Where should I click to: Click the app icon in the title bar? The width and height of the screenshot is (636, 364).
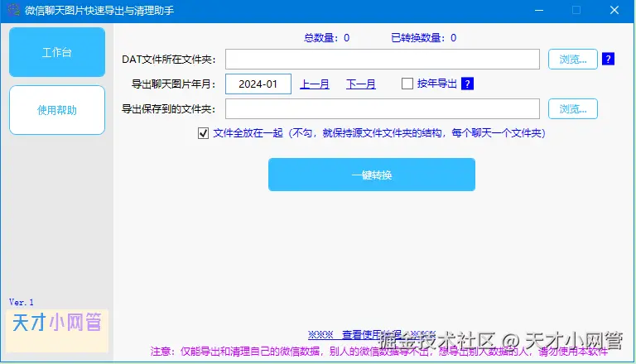click(x=13, y=10)
